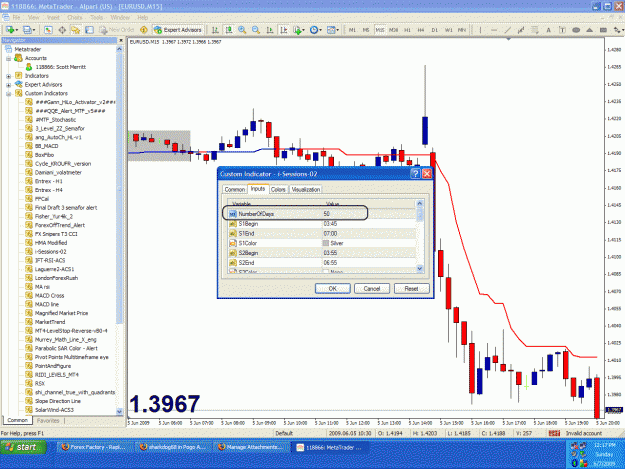Switch chart to candlesticks type
Viewport: 625px width, 469px height.
coord(229,30)
